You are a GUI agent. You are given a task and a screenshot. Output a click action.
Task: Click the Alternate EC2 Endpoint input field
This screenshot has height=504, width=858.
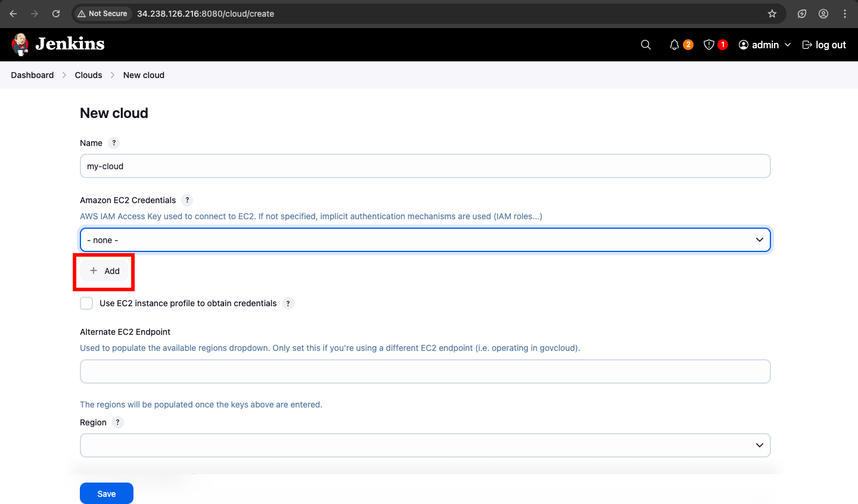pyautogui.click(x=425, y=372)
